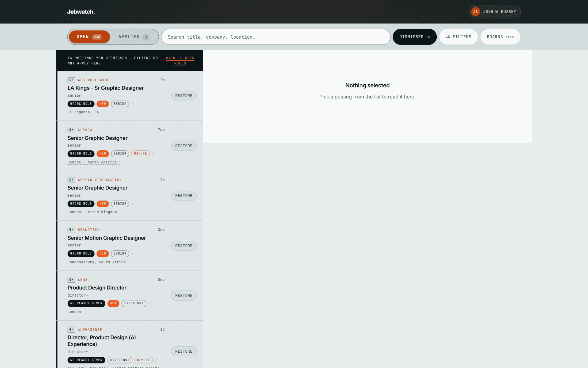
Task: Focus the search title, company, location field
Action: (x=276, y=37)
